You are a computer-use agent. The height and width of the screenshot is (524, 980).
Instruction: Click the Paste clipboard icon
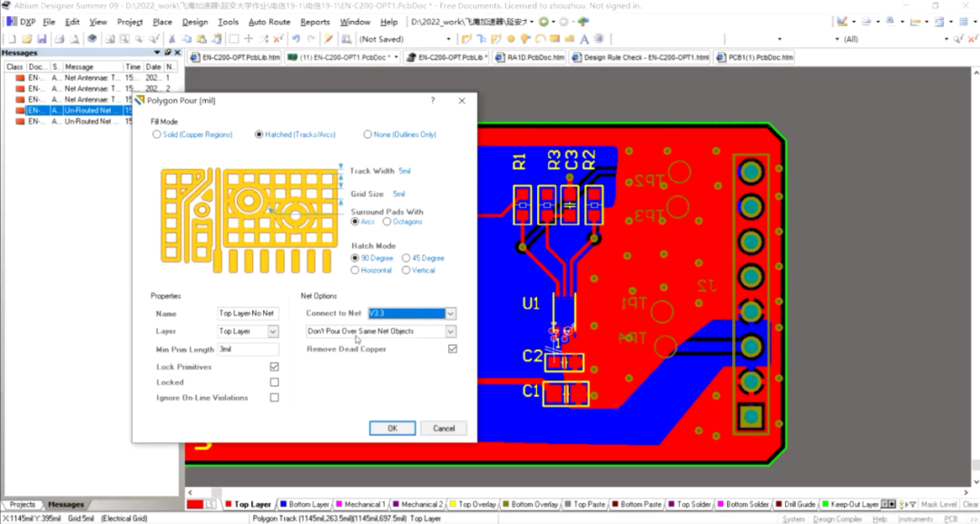click(x=201, y=39)
